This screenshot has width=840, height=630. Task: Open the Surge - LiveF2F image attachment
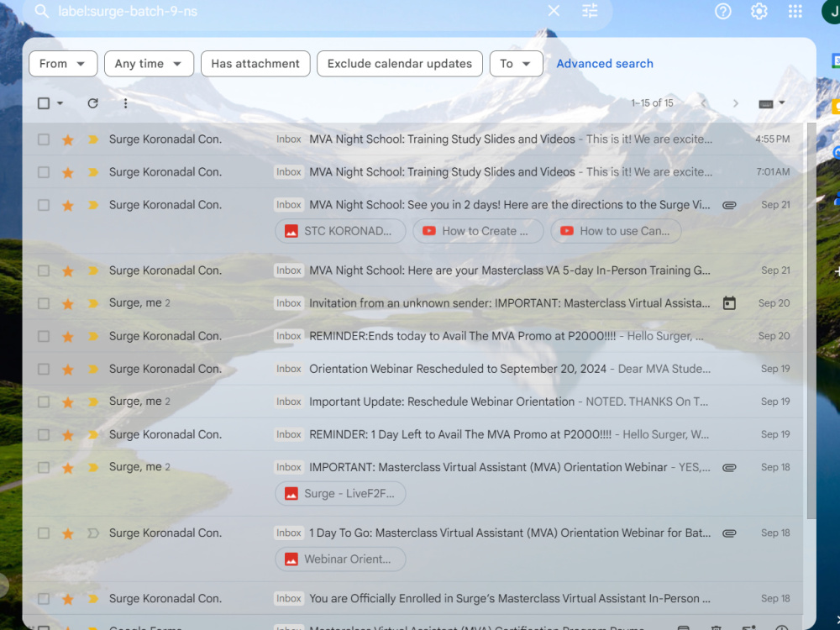coord(340,493)
